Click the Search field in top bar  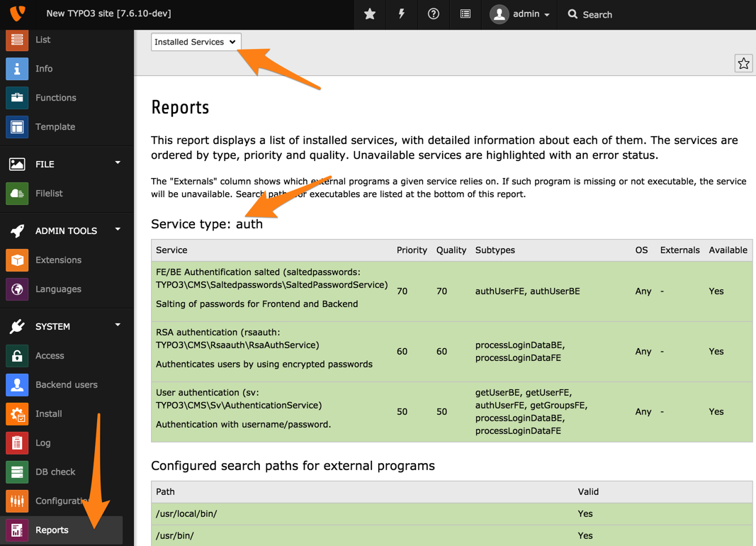[x=597, y=14]
